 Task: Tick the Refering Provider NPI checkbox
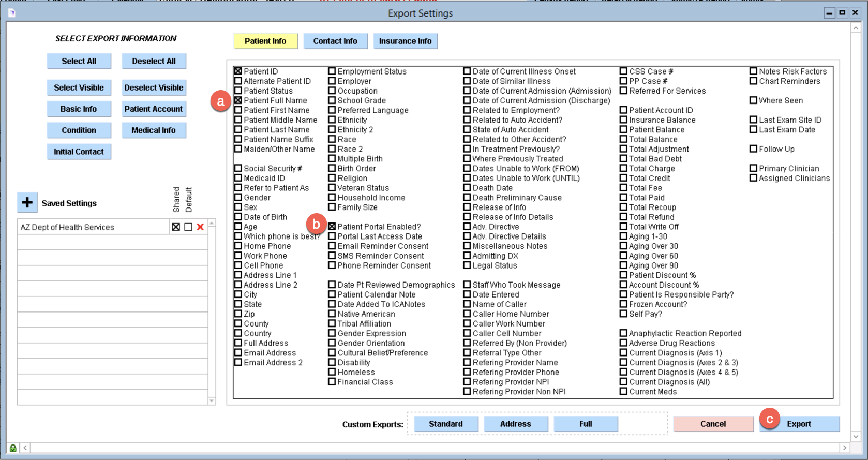467,382
